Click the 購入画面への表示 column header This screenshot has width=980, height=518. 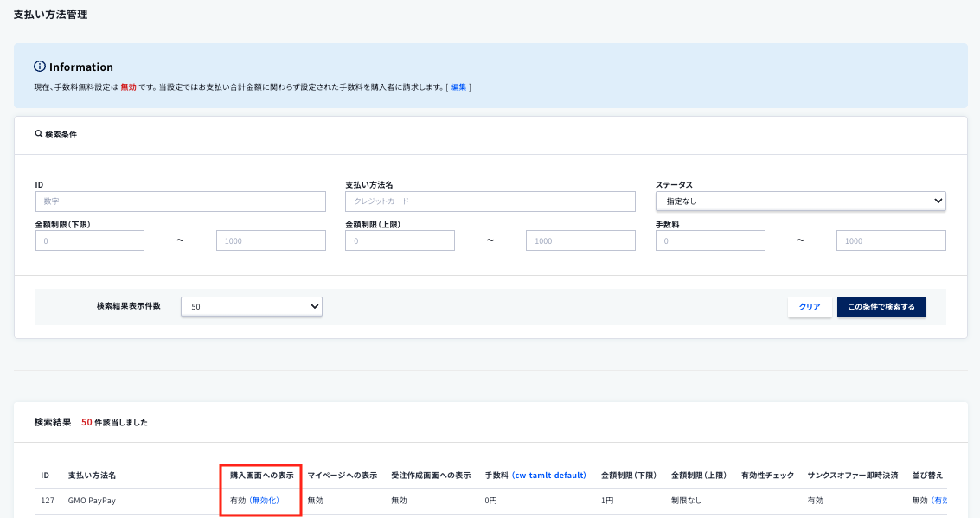point(262,476)
